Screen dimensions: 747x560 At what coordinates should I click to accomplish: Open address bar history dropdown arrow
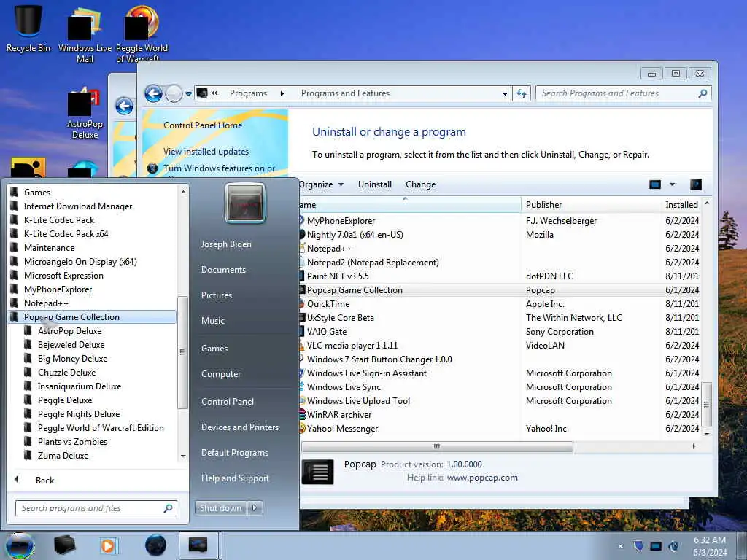click(505, 94)
